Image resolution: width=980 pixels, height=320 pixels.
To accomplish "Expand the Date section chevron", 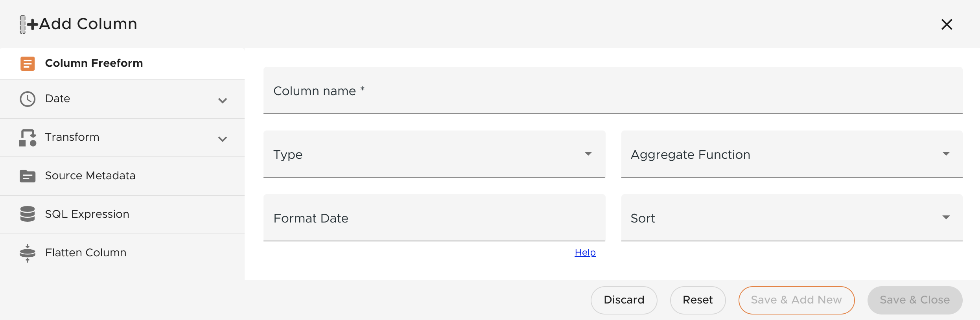I will point(223,101).
